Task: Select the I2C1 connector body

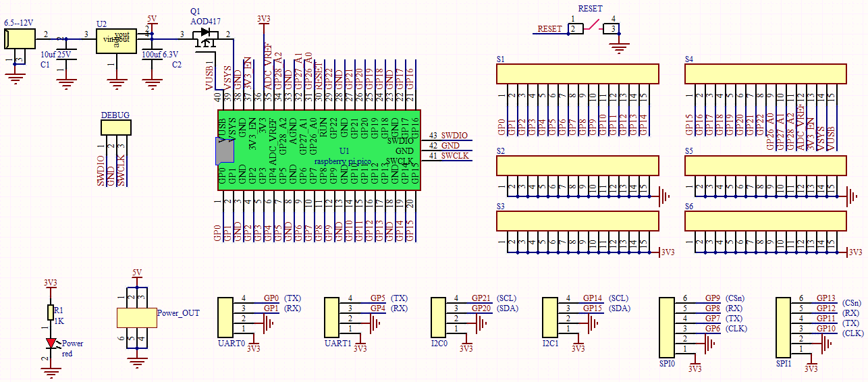Action: (x=550, y=317)
